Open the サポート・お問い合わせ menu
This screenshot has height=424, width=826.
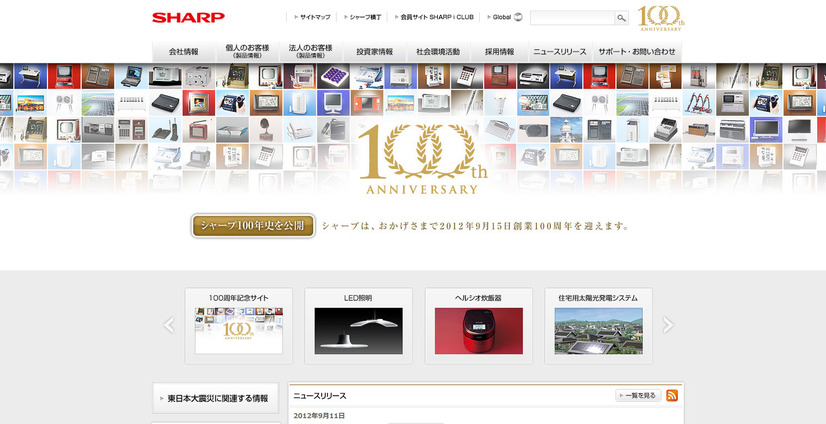(637, 52)
